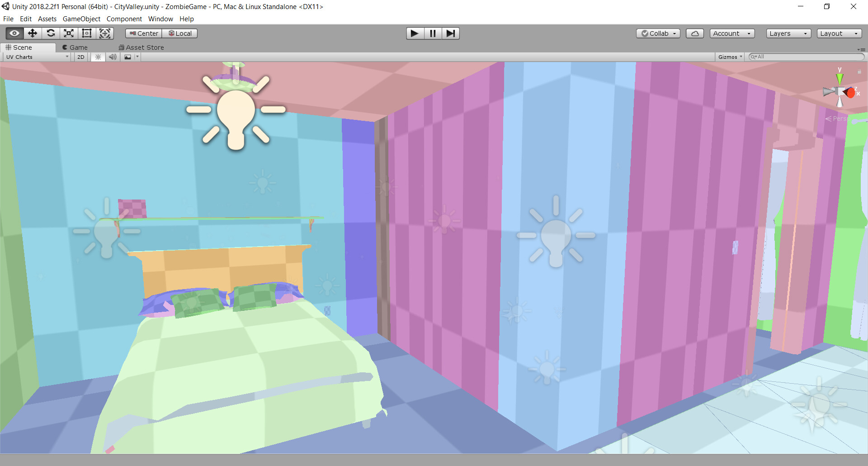This screenshot has height=466, width=868.
Task: Mute scene audio
Action: (x=113, y=57)
